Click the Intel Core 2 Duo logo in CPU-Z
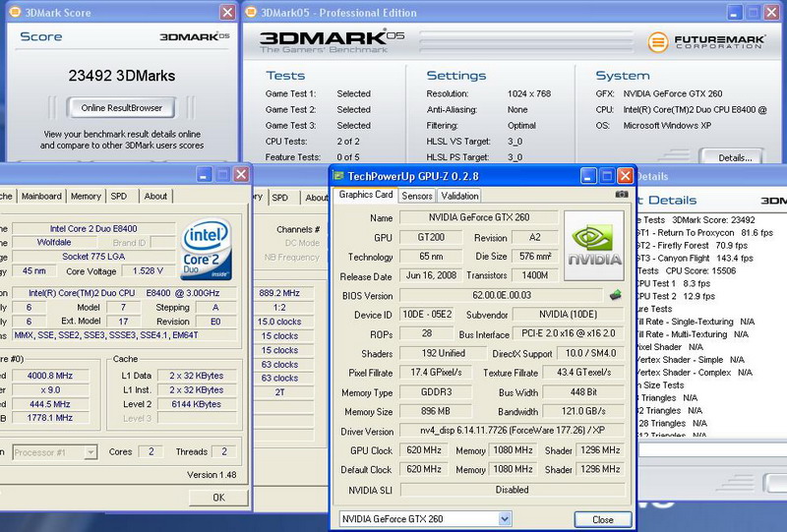 click(x=206, y=249)
